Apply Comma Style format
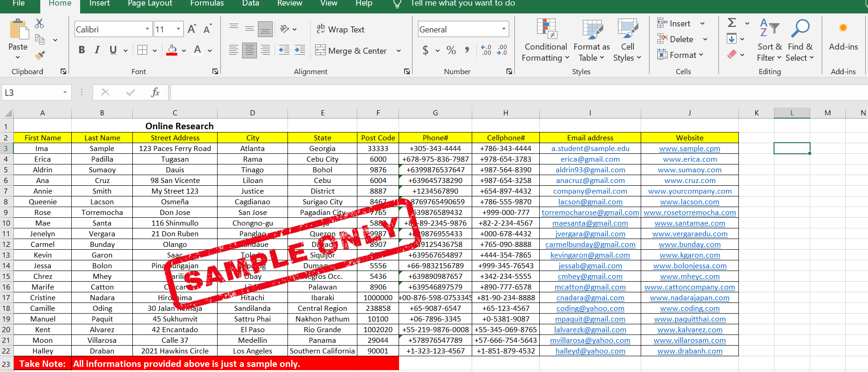The height and width of the screenshot is (372, 868). [x=467, y=50]
